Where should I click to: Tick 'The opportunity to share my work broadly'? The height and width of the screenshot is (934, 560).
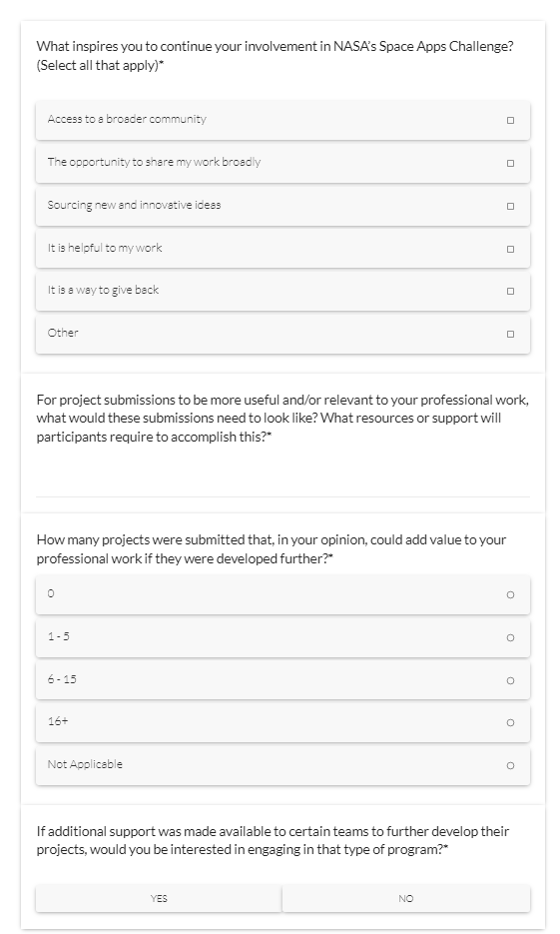pyautogui.click(x=510, y=163)
